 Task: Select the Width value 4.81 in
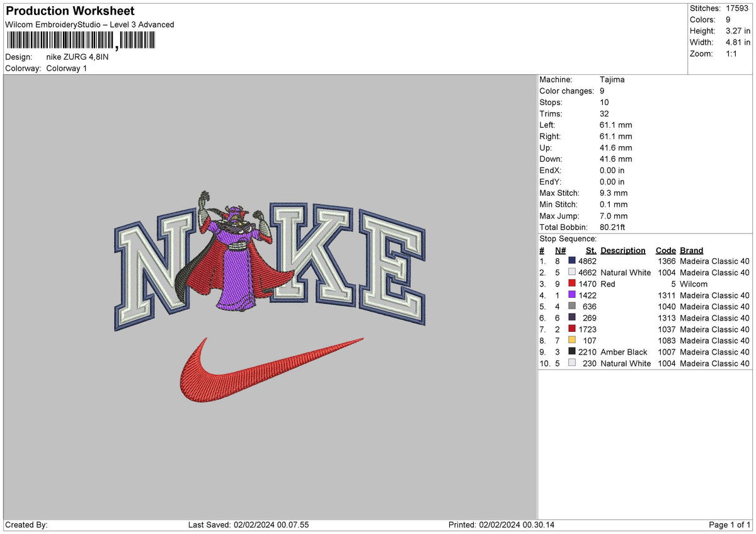[x=738, y=42]
